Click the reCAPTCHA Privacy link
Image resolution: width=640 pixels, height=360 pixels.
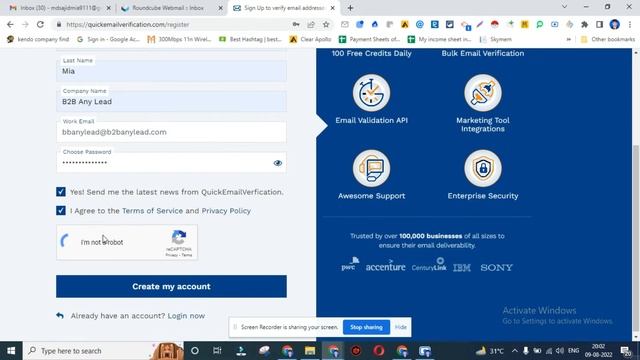171,255
